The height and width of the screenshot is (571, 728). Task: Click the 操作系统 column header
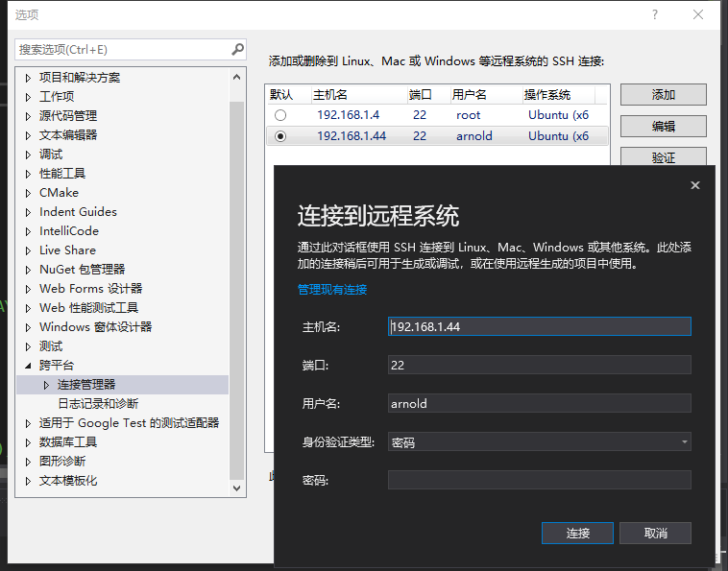point(559,95)
